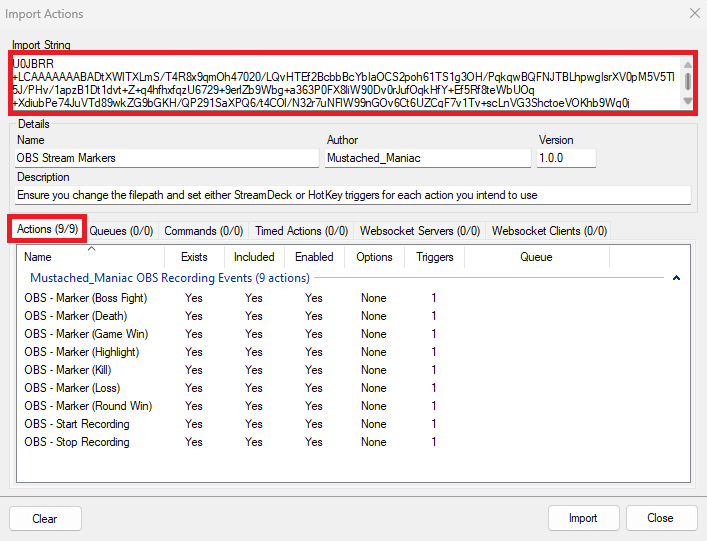Open the Websocket Servers (0/0) tab

pyautogui.click(x=420, y=231)
